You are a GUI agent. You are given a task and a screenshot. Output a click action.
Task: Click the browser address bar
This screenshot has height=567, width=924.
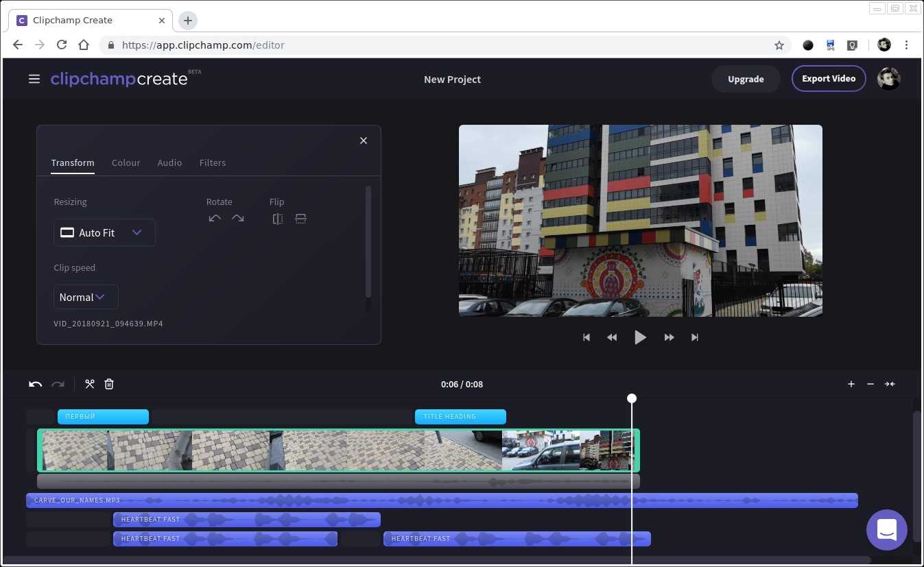tap(446, 45)
